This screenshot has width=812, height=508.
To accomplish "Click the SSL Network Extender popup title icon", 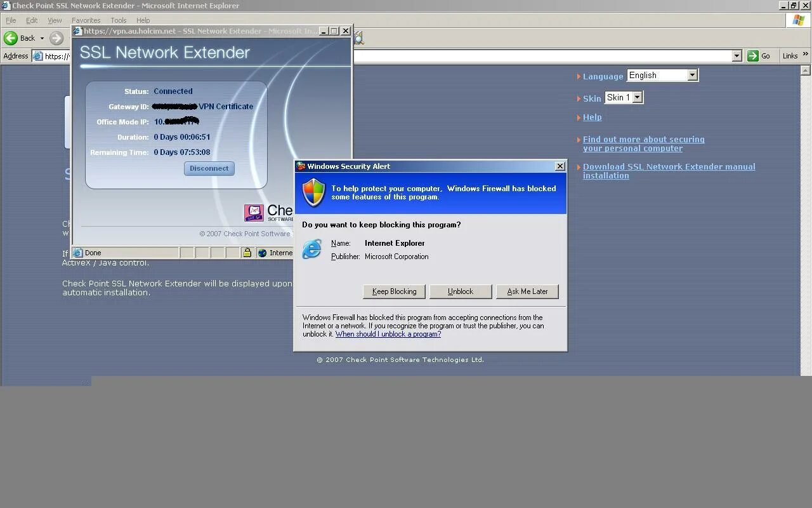I will [x=77, y=30].
